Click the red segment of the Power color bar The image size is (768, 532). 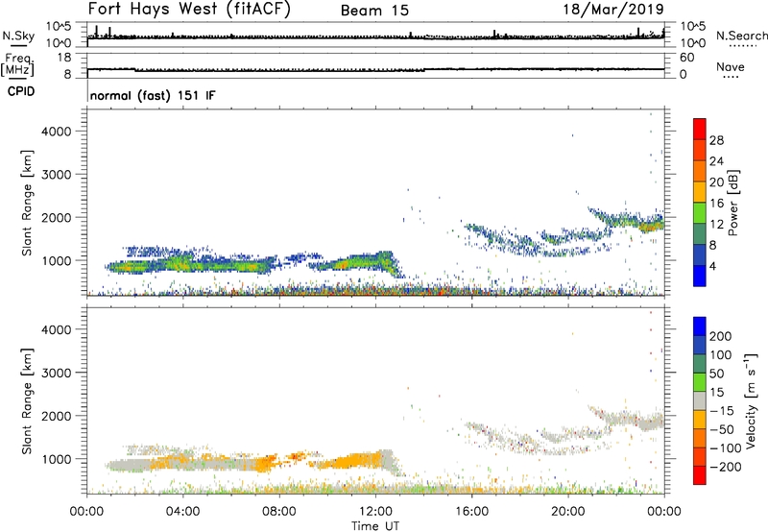(700, 129)
